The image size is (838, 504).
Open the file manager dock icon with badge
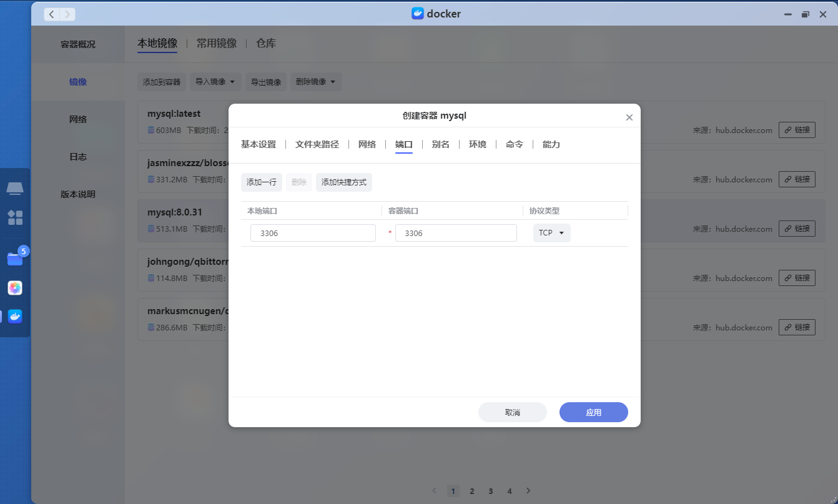pyautogui.click(x=15, y=259)
